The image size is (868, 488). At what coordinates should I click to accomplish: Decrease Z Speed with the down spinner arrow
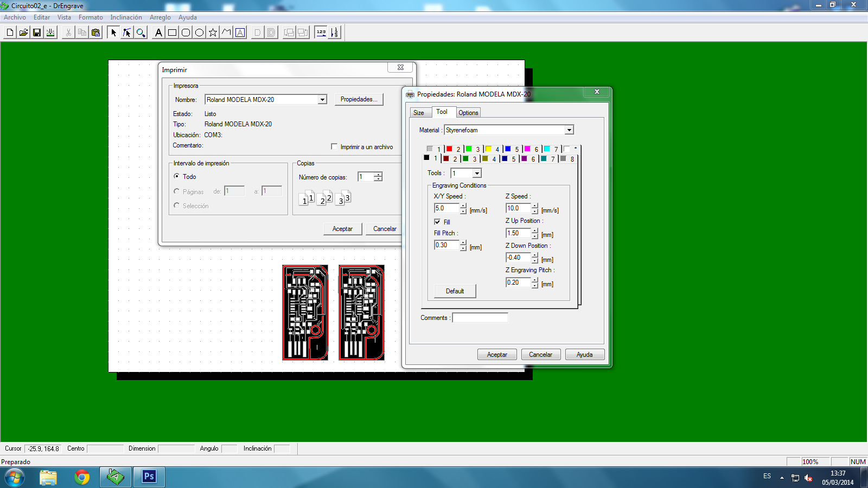[535, 211]
